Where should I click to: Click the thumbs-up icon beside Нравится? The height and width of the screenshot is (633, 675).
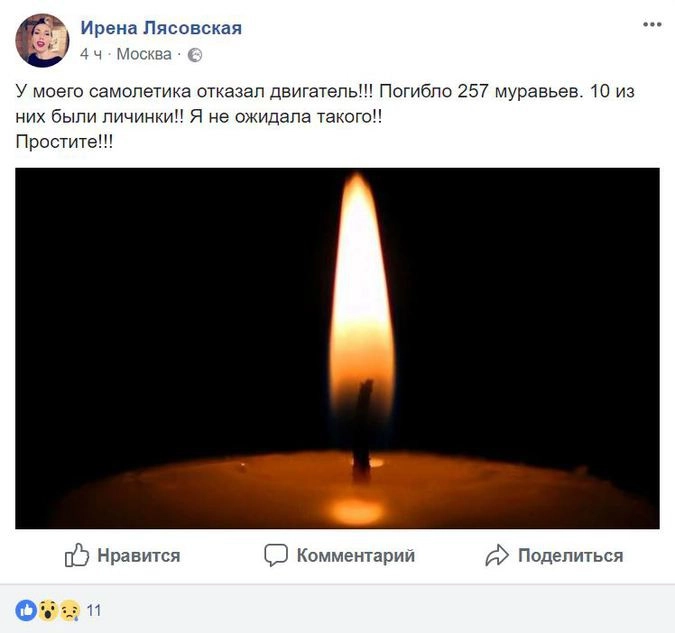click(77, 555)
